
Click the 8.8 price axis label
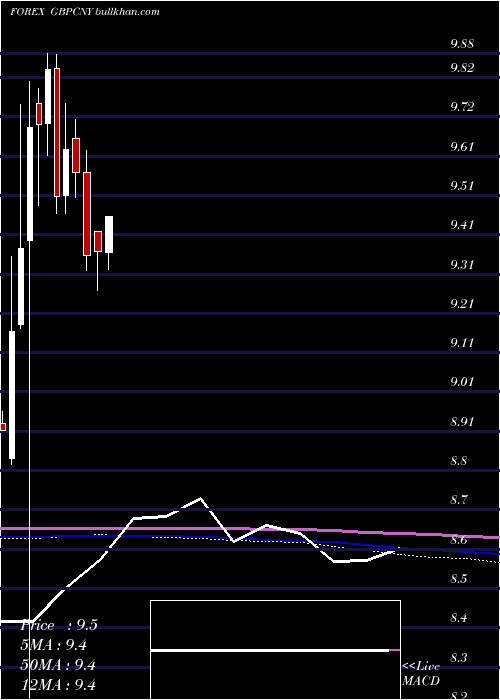pos(458,461)
